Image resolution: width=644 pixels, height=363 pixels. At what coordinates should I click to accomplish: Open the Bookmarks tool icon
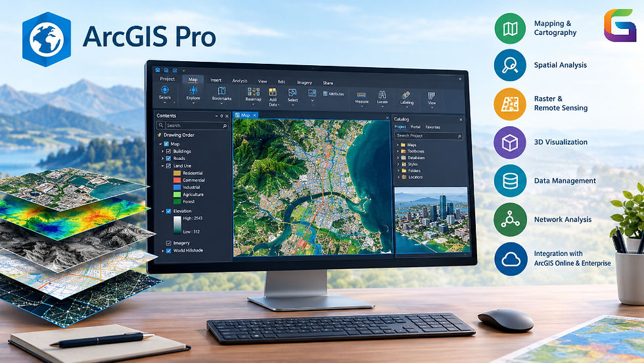click(221, 91)
